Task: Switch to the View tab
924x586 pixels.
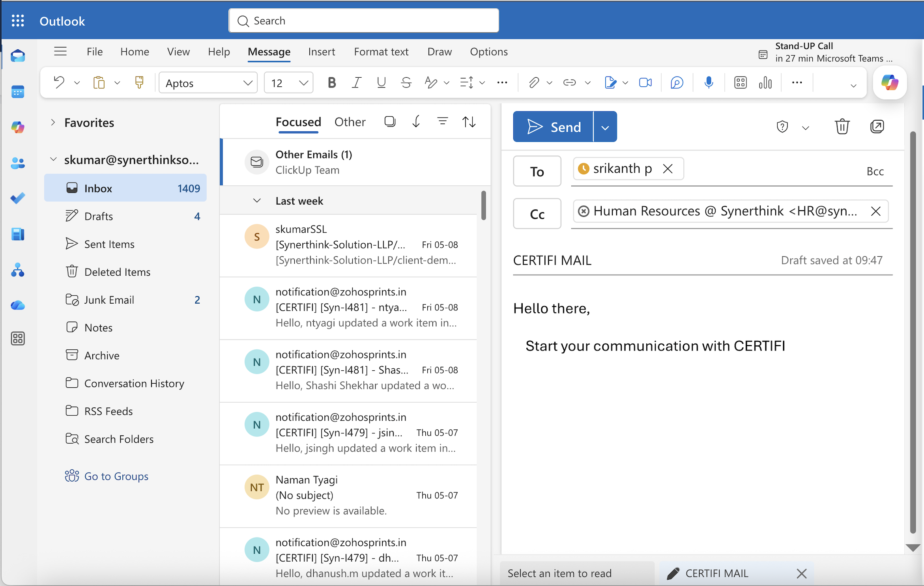Action: click(x=178, y=52)
